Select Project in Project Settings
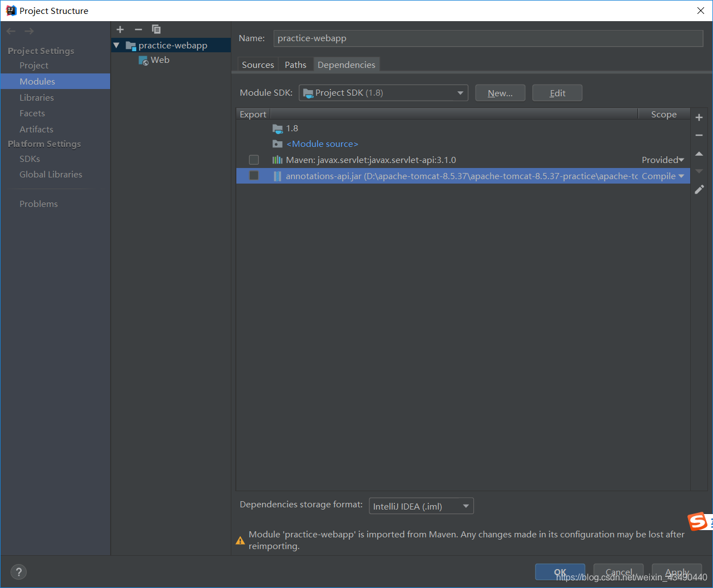Screen dimensions: 713x588 tap(34, 66)
